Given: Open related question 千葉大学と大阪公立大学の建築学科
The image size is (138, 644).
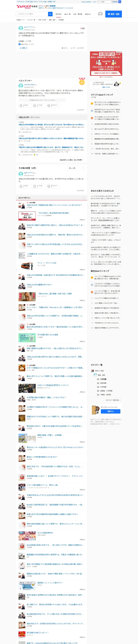Looking at the screenshot, I should [51, 147].
